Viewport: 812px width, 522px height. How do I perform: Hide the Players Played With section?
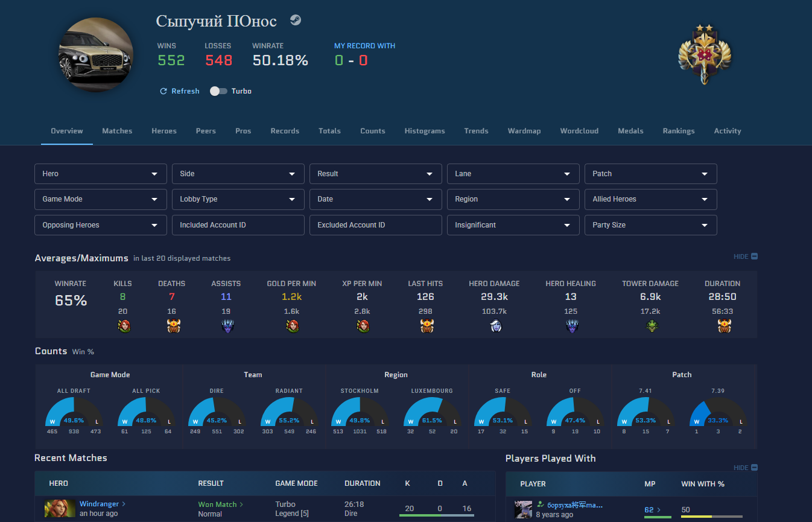coord(746,468)
